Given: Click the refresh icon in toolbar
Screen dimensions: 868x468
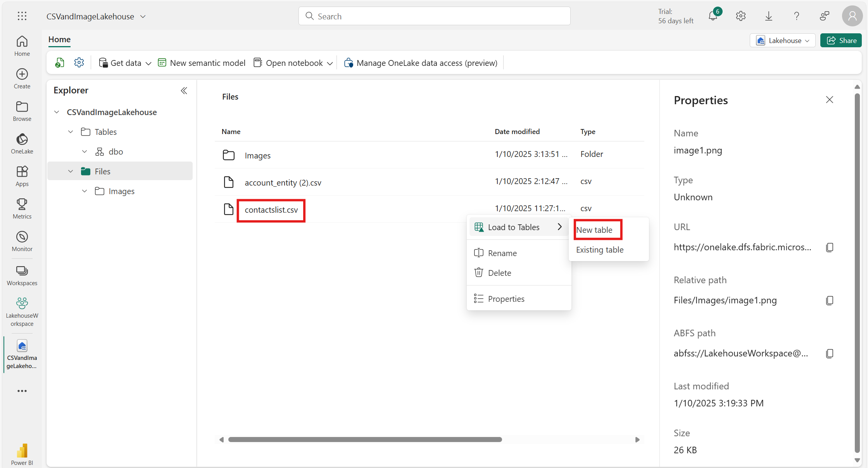Looking at the screenshot, I should (x=59, y=63).
